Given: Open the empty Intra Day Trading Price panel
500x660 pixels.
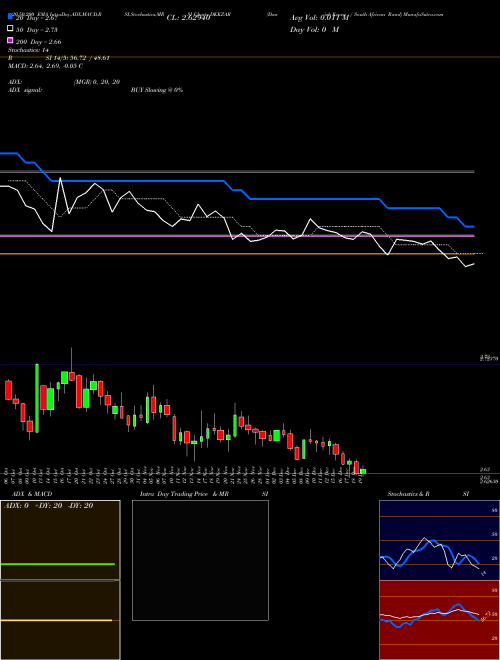Looking at the screenshot, I should (x=200, y=560).
